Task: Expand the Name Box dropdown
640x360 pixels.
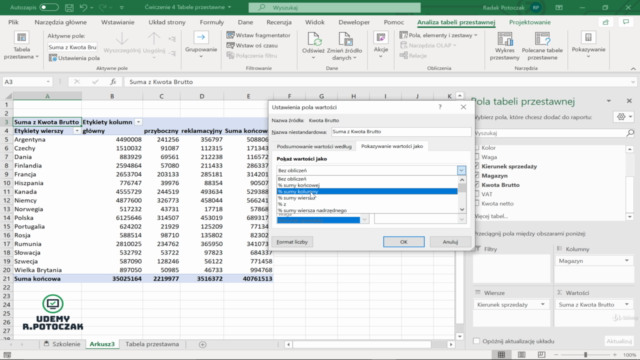Action: pos(48,82)
